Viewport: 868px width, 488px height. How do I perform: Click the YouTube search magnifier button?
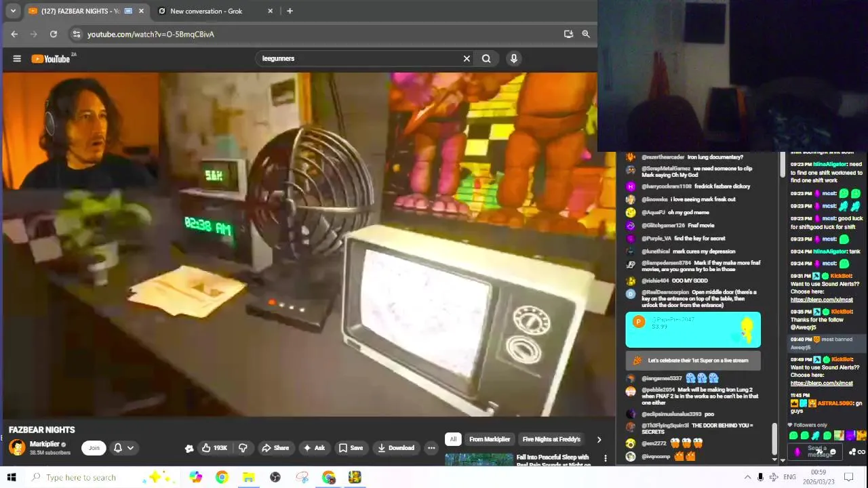(x=486, y=59)
